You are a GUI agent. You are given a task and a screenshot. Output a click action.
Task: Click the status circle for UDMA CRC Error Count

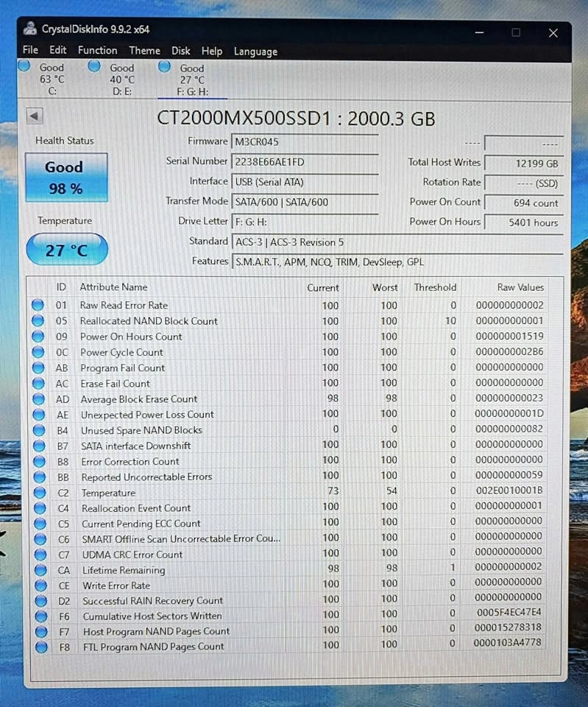40,554
